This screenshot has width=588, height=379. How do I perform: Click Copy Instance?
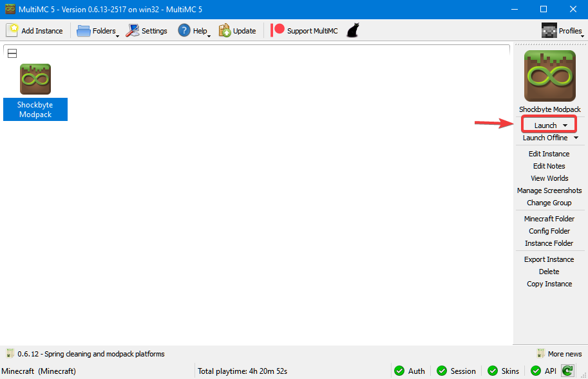pyautogui.click(x=549, y=284)
